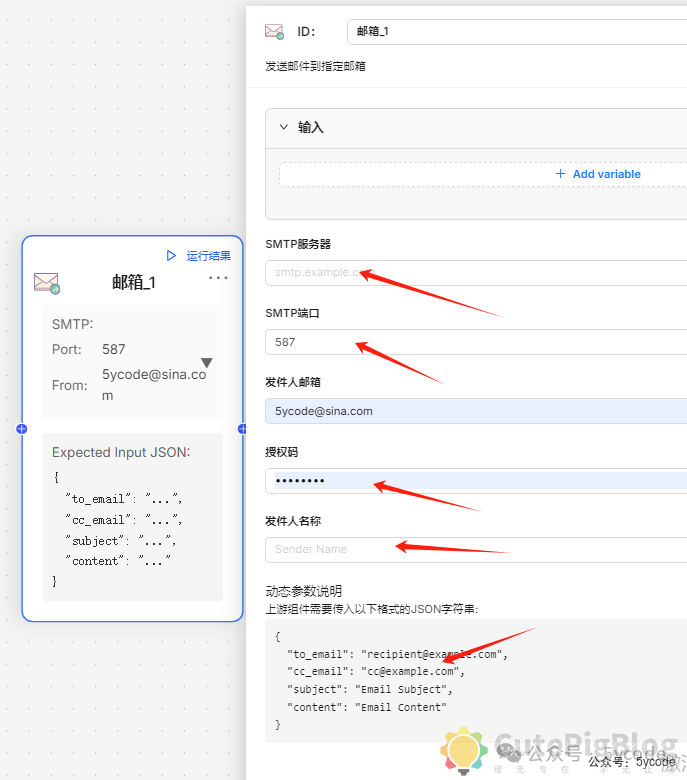Collapse the 输入 section with its chevron
This screenshot has height=780, width=687.
(284, 127)
